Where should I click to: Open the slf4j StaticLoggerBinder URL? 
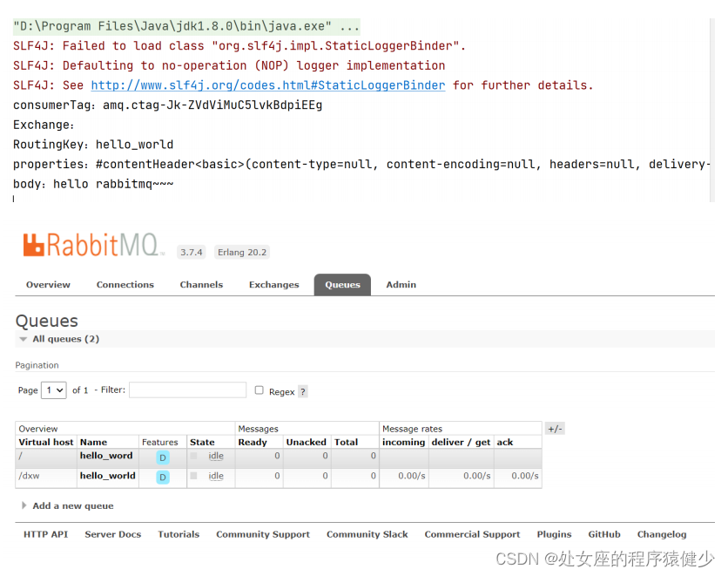coord(268,85)
